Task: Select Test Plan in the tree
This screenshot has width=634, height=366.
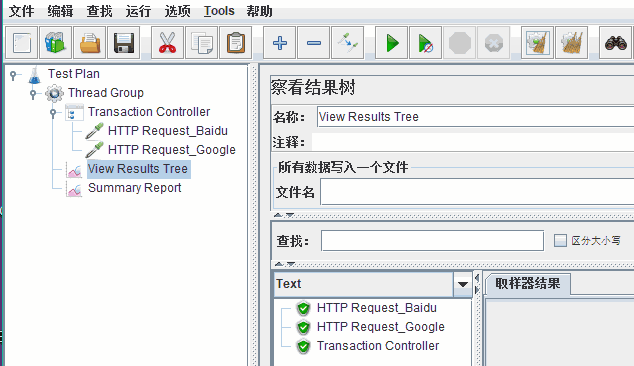Action: (x=74, y=74)
